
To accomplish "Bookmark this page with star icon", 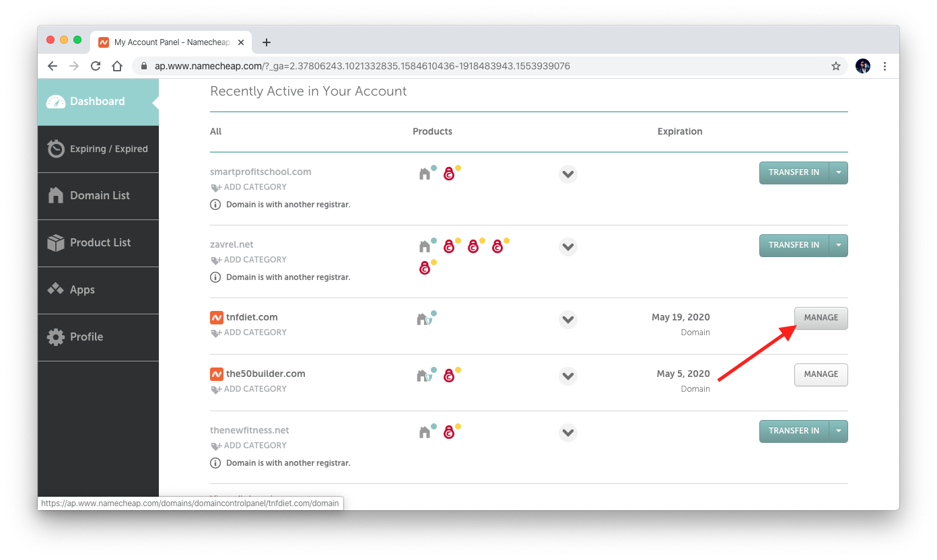I will pos(836,66).
